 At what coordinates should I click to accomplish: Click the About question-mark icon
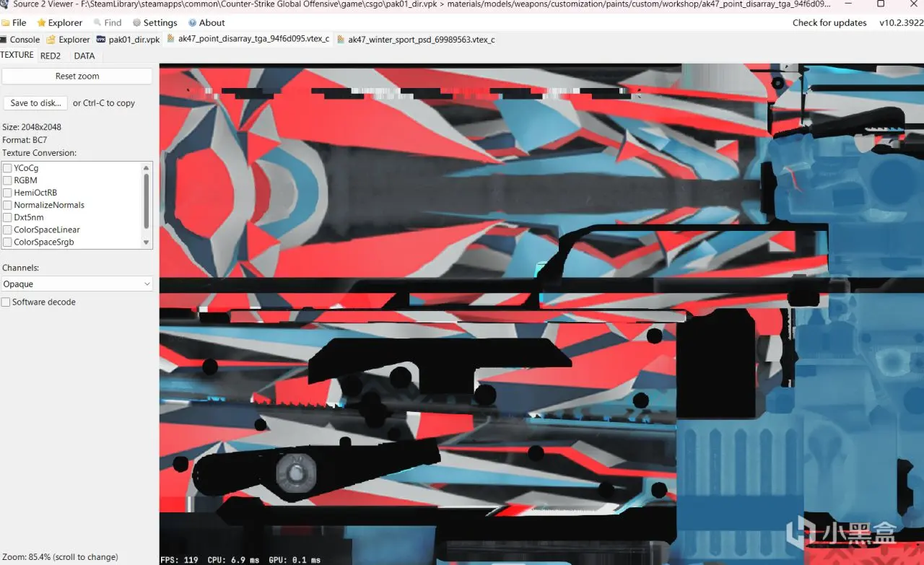[x=193, y=23]
